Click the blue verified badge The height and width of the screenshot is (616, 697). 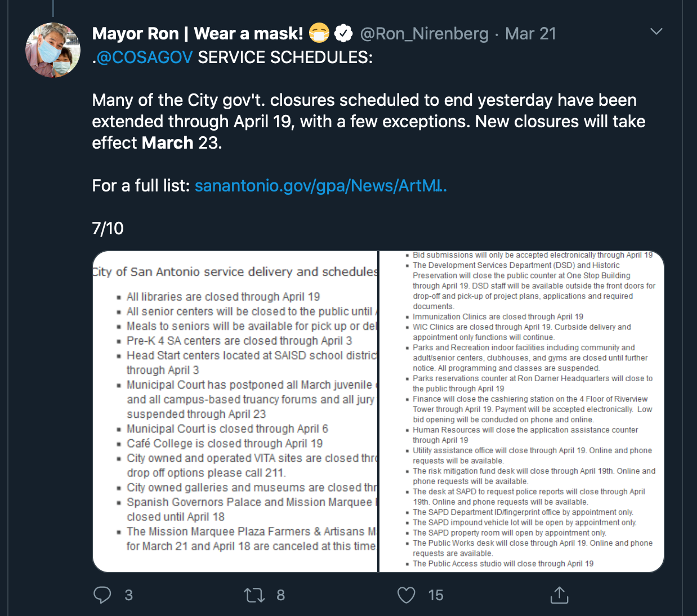pyautogui.click(x=343, y=34)
